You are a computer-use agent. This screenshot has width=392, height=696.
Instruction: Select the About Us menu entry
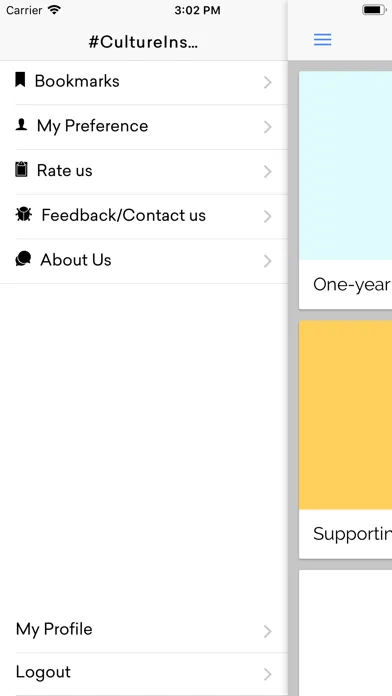pyautogui.click(x=144, y=261)
